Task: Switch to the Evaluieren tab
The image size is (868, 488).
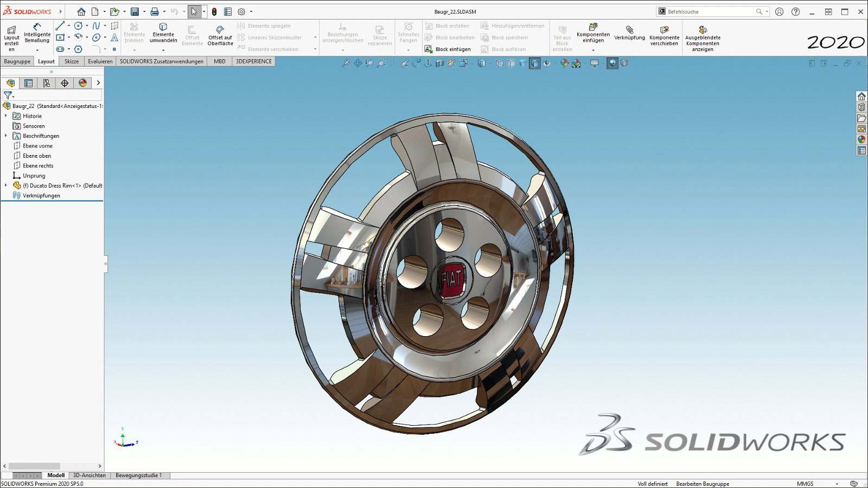Action: point(100,61)
